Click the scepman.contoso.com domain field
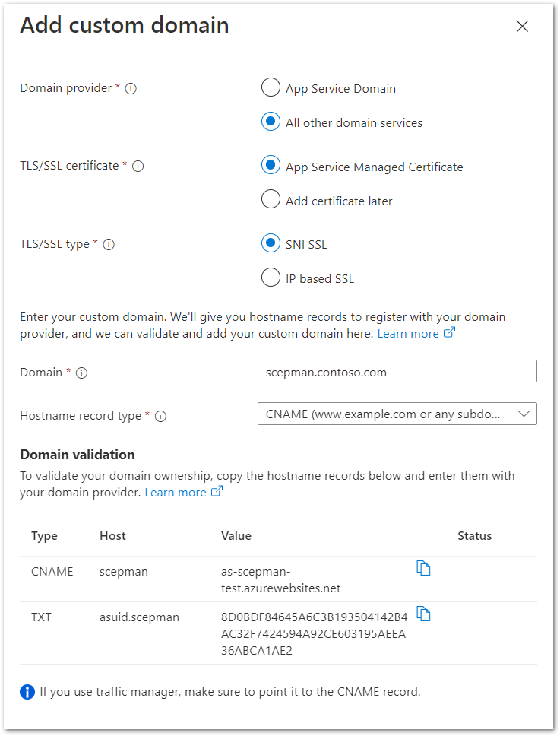 [x=397, y=371]
